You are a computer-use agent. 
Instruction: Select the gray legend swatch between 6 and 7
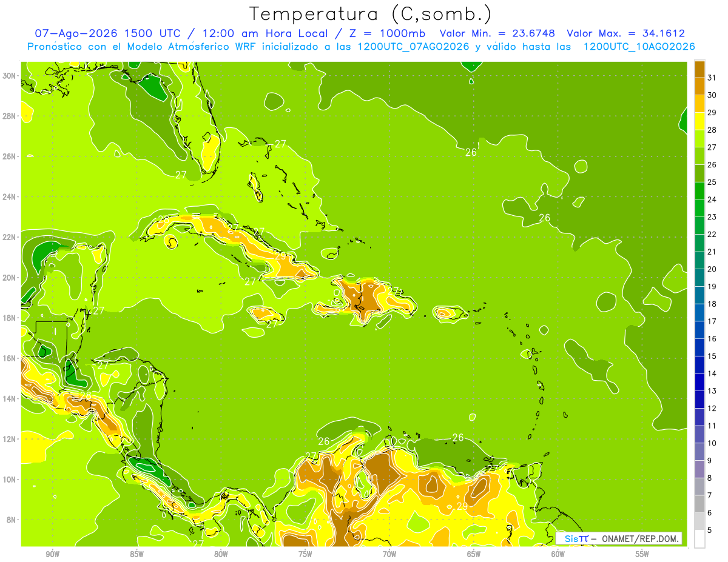pos(699,504)
